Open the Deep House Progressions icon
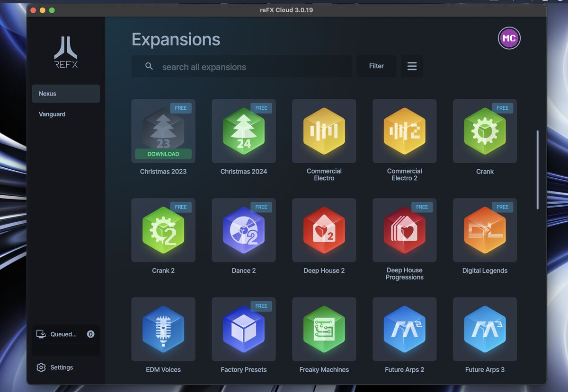Screen dimensions: 568x392 coord(404,230)
